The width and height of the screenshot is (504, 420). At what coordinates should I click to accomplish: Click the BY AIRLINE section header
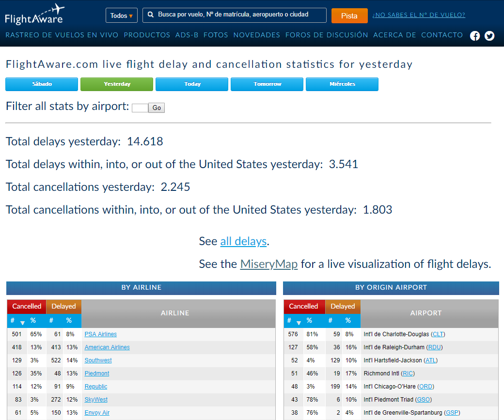coord(141,288)
